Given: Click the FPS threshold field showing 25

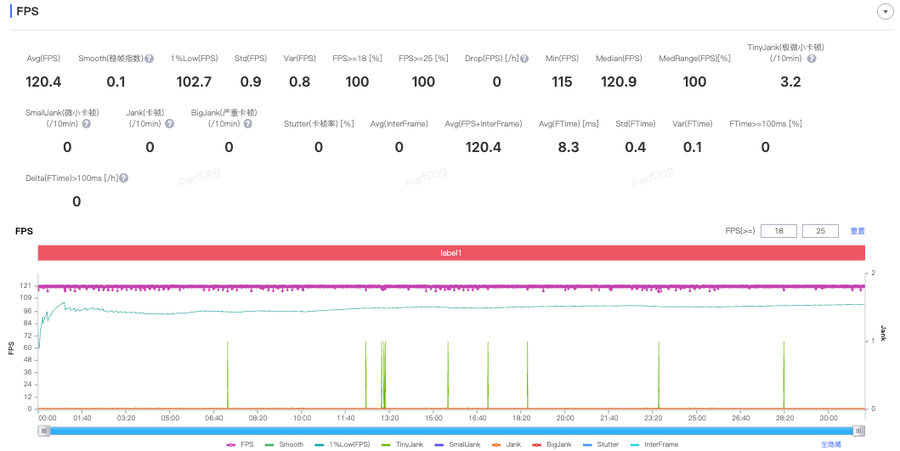Looking at the screenshot, I should (x=820, y=231).
